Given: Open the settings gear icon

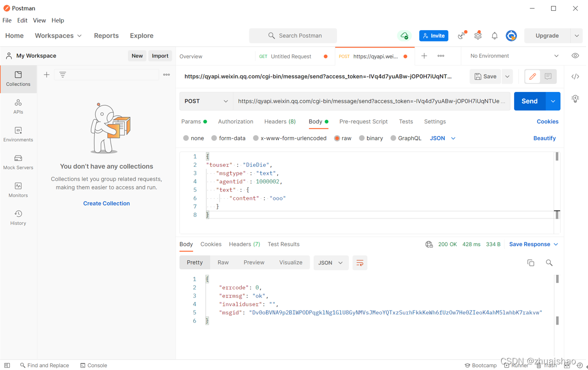Looking at the screenshot, I should click(478, 36).
